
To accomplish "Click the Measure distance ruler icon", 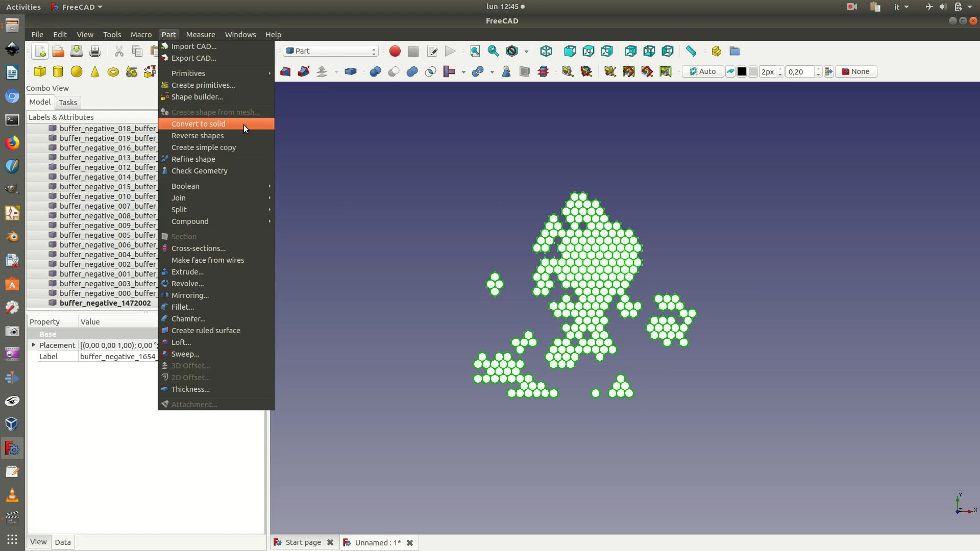I will [x=691, y=51].
